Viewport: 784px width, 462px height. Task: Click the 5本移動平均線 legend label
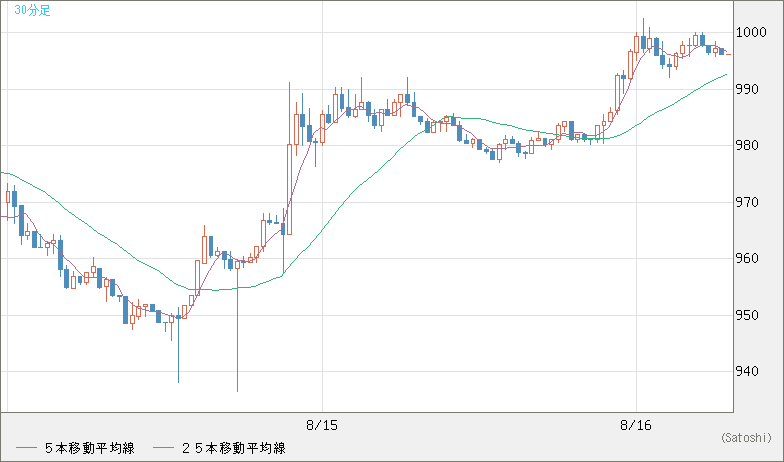point(90,448)
